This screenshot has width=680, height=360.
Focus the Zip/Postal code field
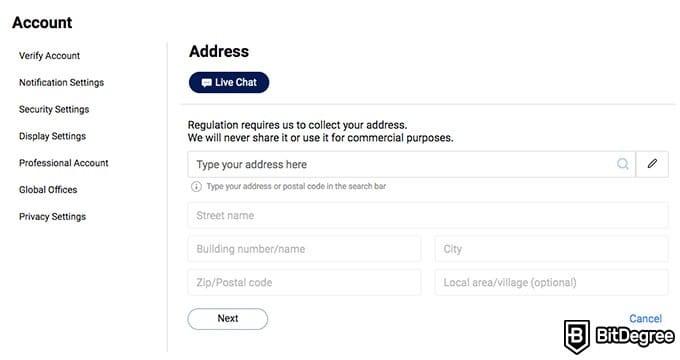[304, 282]
